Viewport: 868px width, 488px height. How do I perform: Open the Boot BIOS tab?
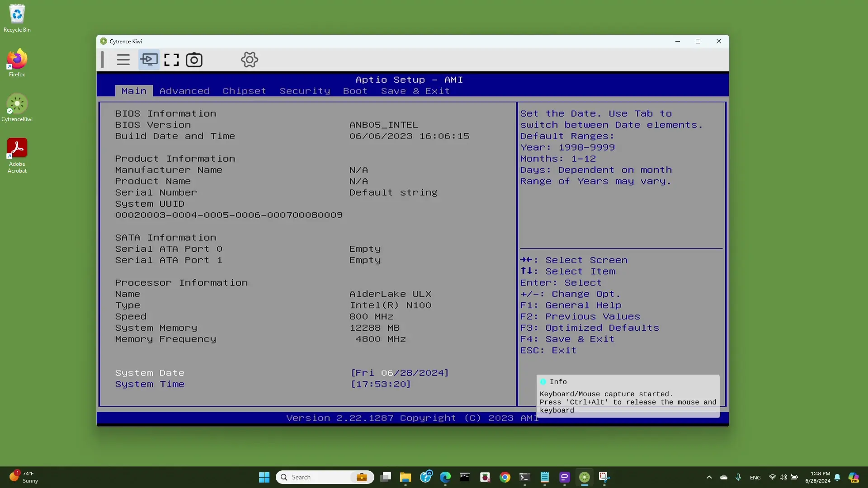tap(355, 91)
